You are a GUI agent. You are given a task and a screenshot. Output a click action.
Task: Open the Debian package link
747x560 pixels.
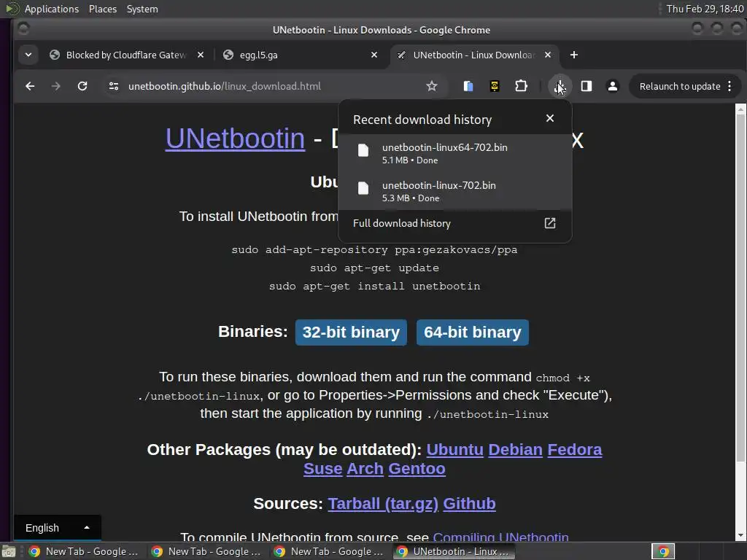pos(516,449)
